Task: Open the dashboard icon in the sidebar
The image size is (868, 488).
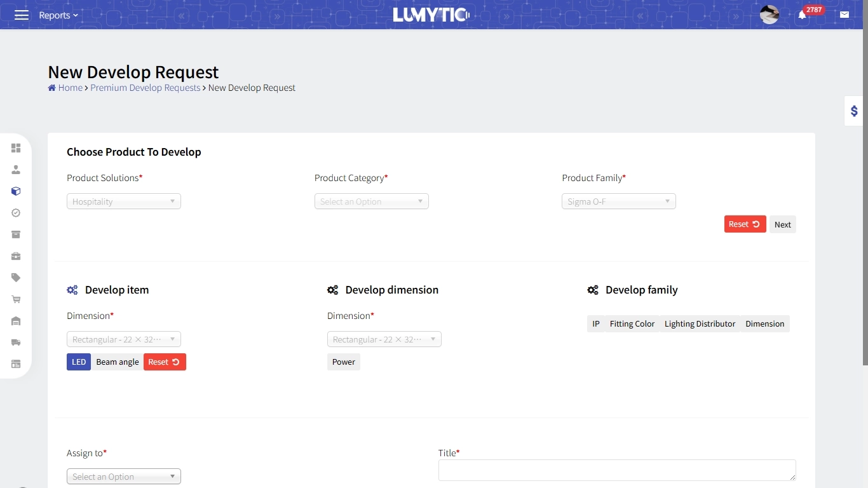Action: pos(16,147)
